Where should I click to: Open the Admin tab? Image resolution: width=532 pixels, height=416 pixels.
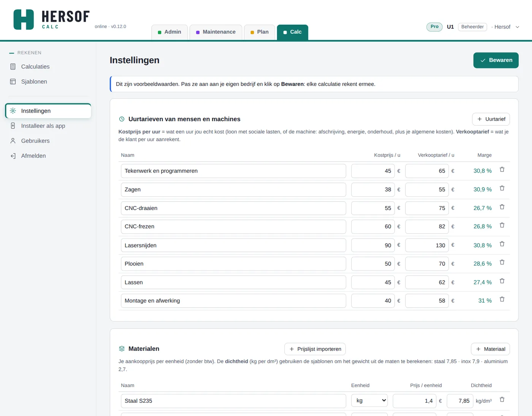[x=169, y=32]
